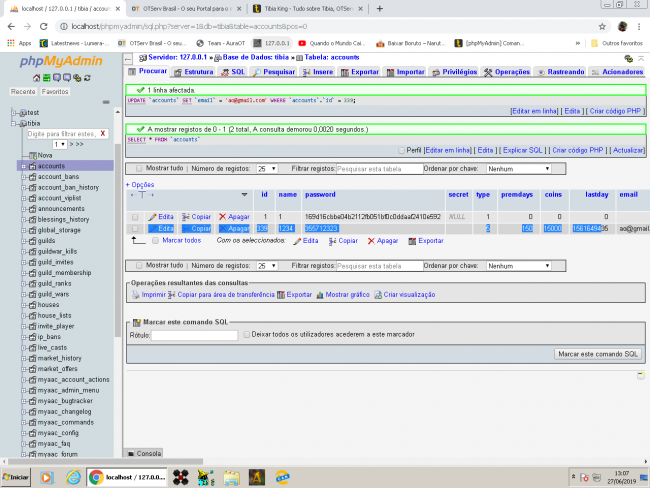Click upper Filtrar registos search field
Screen dimensions: 650x488
click(x=379, y=169)
